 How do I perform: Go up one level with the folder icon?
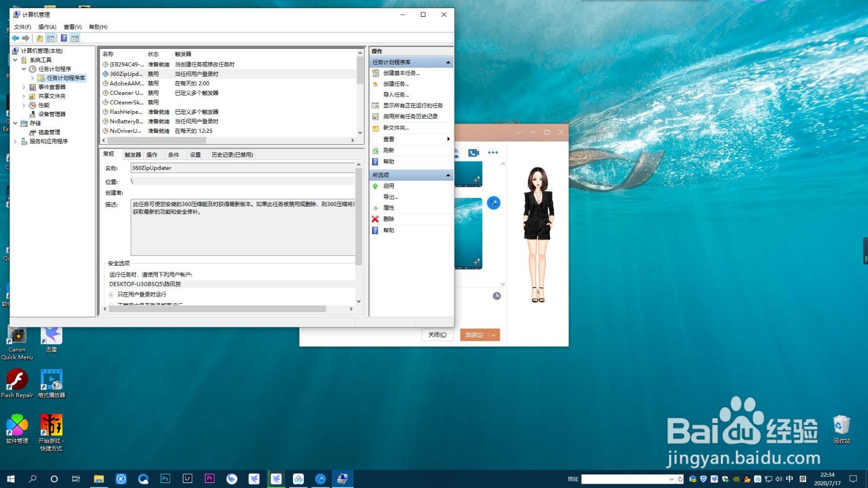(40, 38)
